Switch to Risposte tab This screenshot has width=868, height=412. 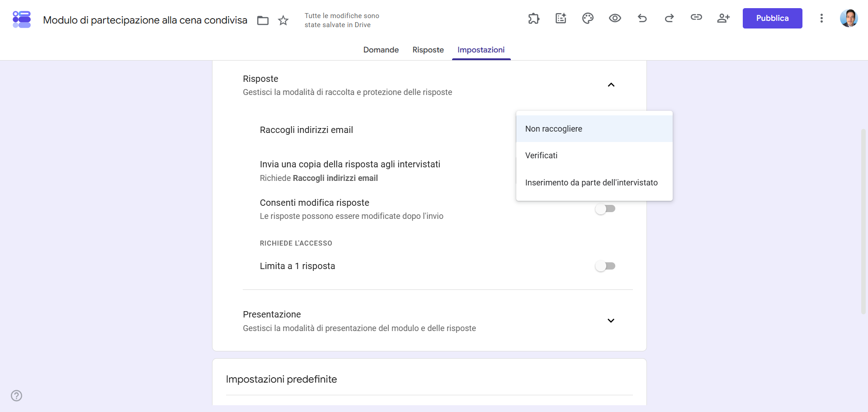pos(428,50)
